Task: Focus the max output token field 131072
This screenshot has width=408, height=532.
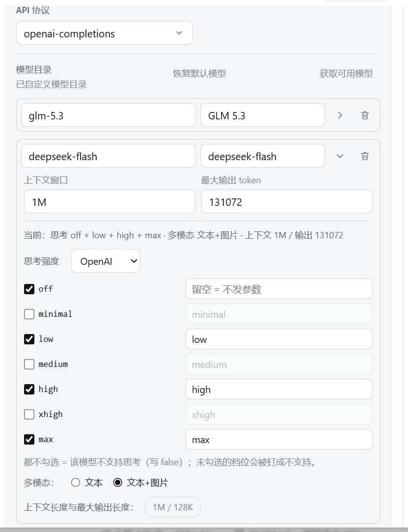Action: pos(287,201)
